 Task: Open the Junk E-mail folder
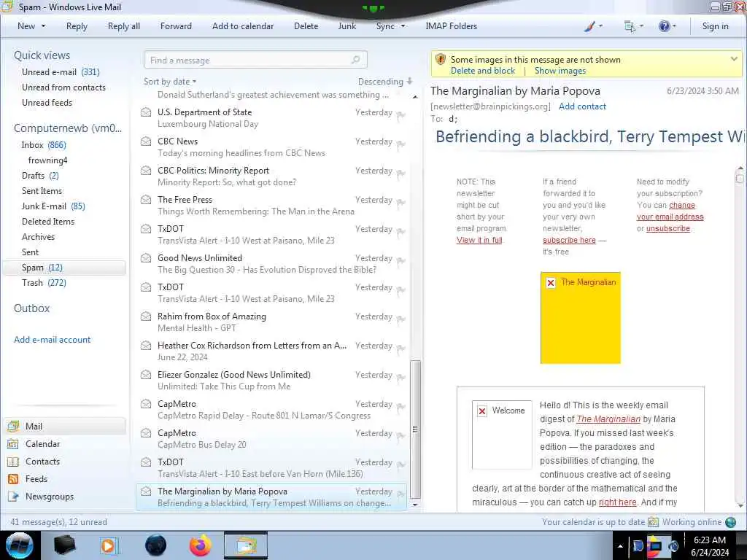[x=53, y=206]
